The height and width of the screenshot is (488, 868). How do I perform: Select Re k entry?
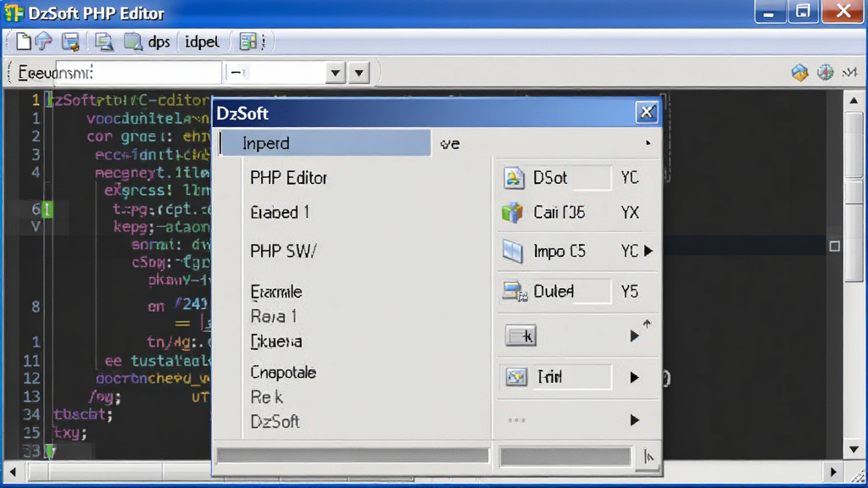pos(266,397)
